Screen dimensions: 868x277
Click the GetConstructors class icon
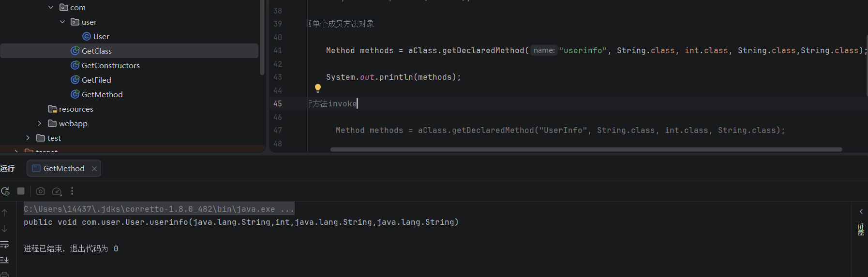click(x=75, y=65)
